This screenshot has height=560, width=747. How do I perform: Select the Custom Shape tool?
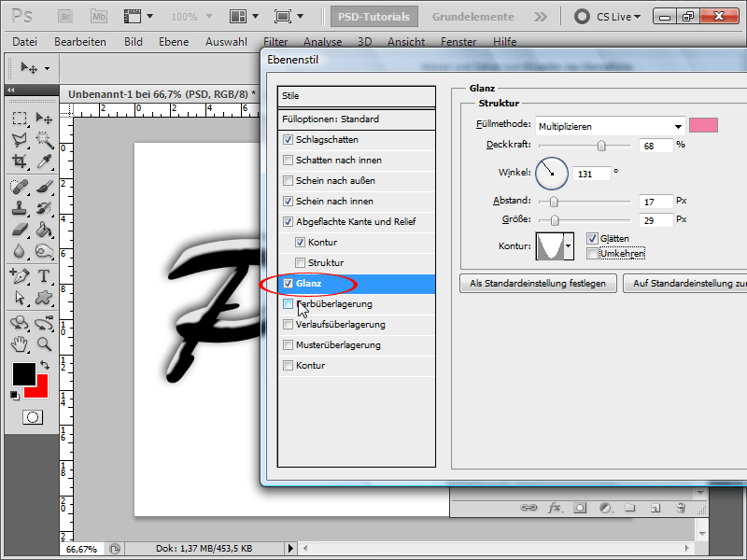44,298
